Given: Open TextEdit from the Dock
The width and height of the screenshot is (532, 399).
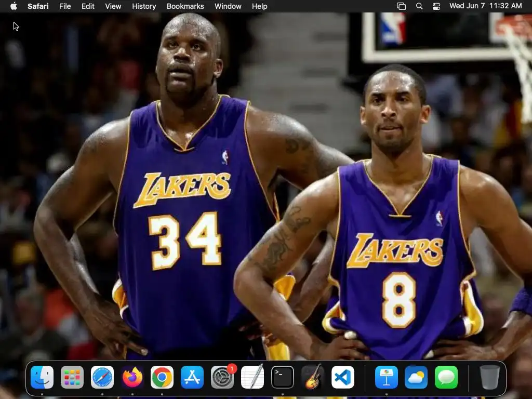Looking at the screenshot, I should [252, 377].
